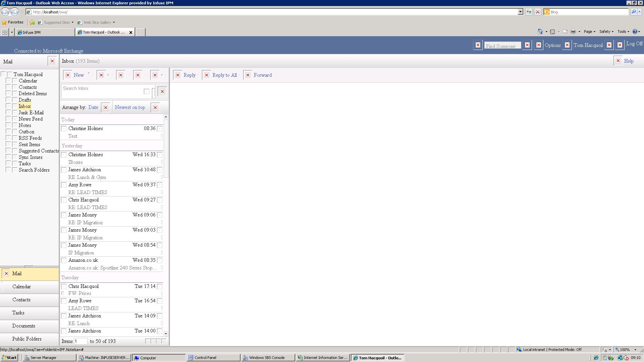Click Newest on top sort toggle
Viewport: 644px width, 362px height.
tap(129, 107)
